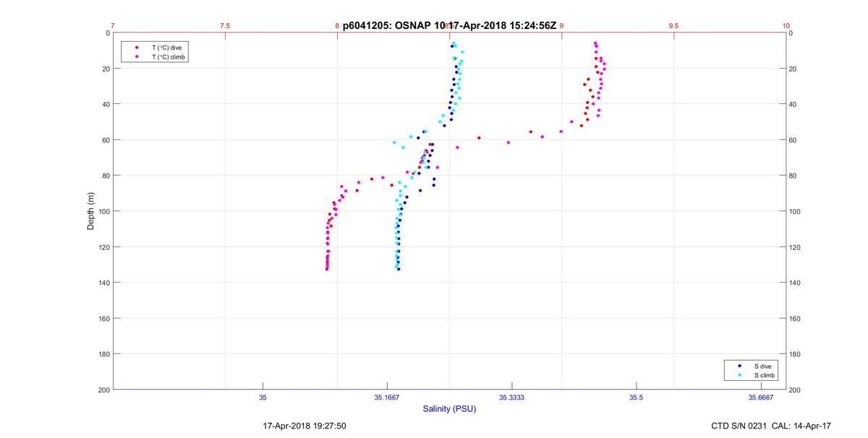Click depth tick 140 on left axis
The width and height of the screenshot is (868, 438).
tap(103, 283)
